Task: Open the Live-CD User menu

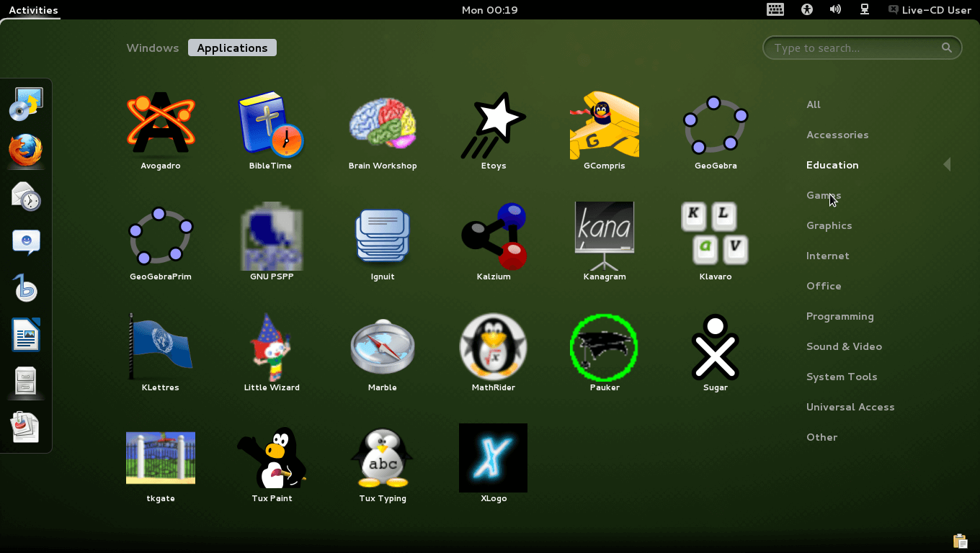Action: pyautogui.click(x=930, y=10)
